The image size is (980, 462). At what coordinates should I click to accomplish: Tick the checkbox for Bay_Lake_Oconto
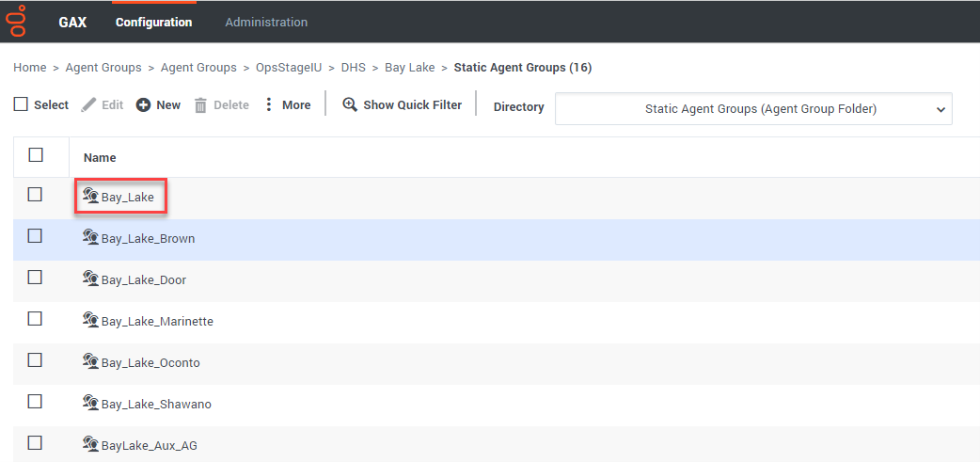[35, 360]
